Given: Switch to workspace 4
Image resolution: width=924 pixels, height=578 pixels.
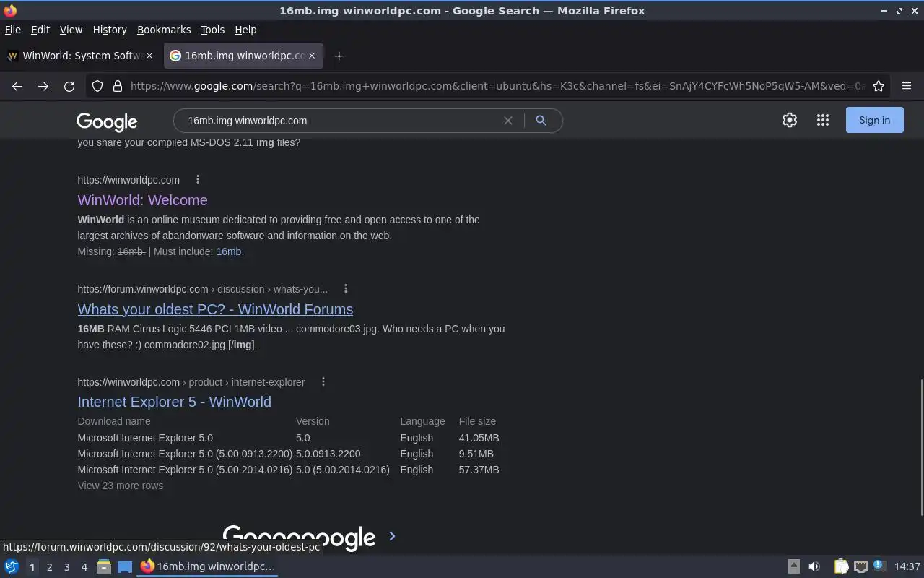Looking at the screenshot, I should [x=84, y=567].
